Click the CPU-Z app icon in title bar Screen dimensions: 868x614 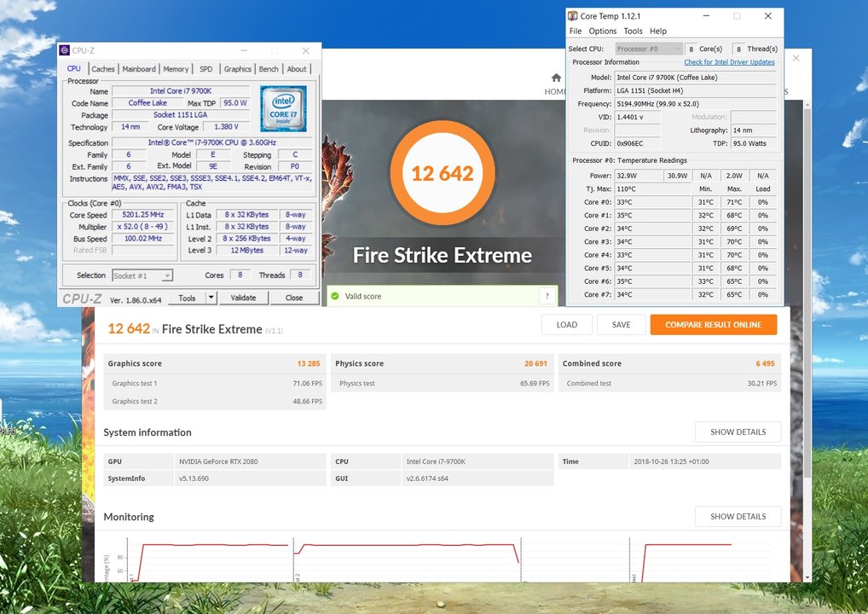click(65, 50)
